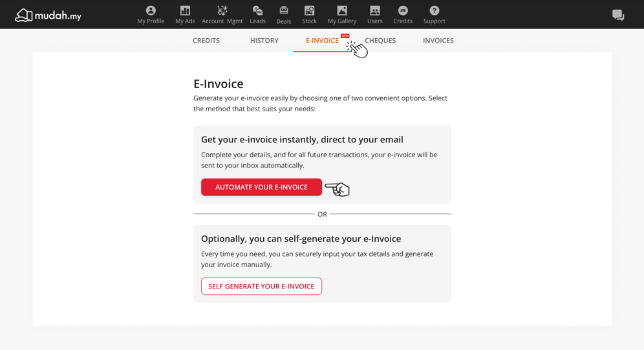The height and width of the screenshot is (350, 644).
Task: Select the Deals icon
Action: [283, 14]
